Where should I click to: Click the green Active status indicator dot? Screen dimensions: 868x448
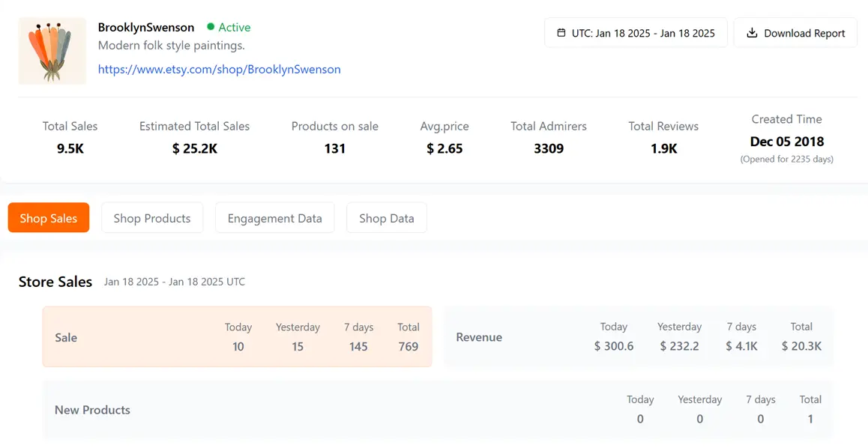[x=212, y=27]
